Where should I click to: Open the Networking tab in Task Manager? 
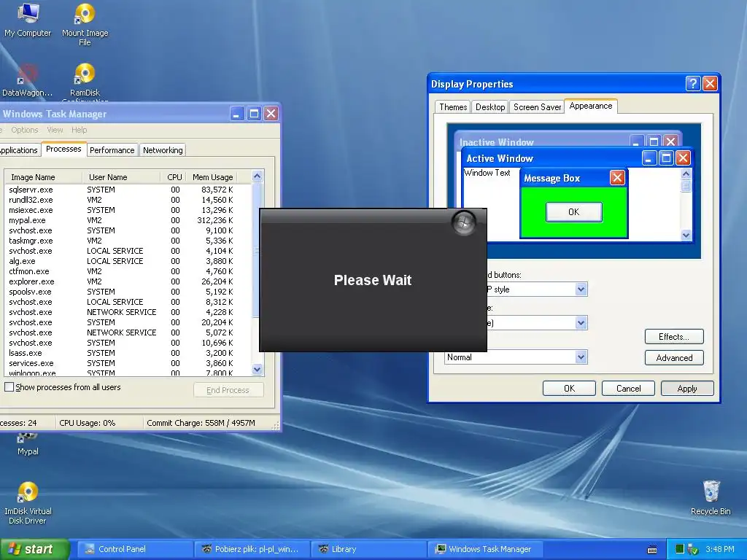coord(163,150)
